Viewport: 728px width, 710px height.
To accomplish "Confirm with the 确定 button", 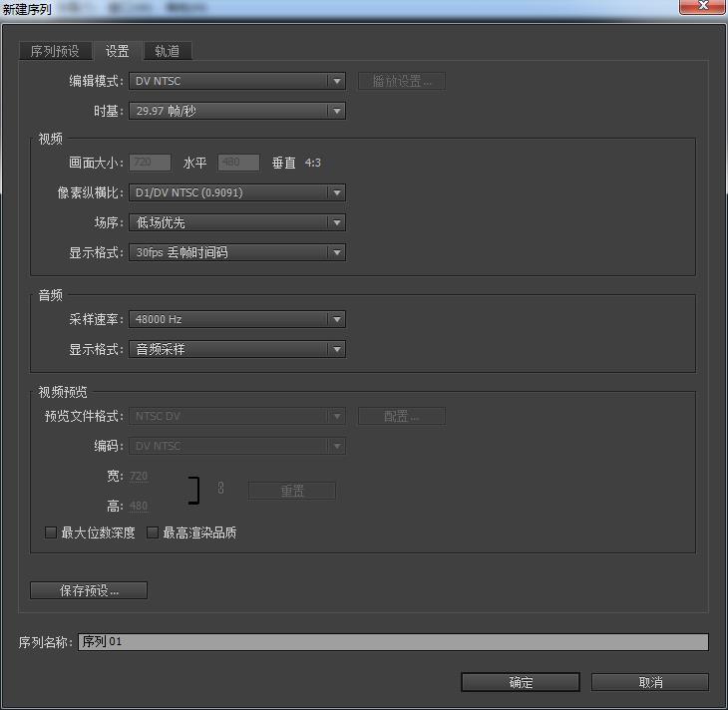I will click(x=521, y=682).
